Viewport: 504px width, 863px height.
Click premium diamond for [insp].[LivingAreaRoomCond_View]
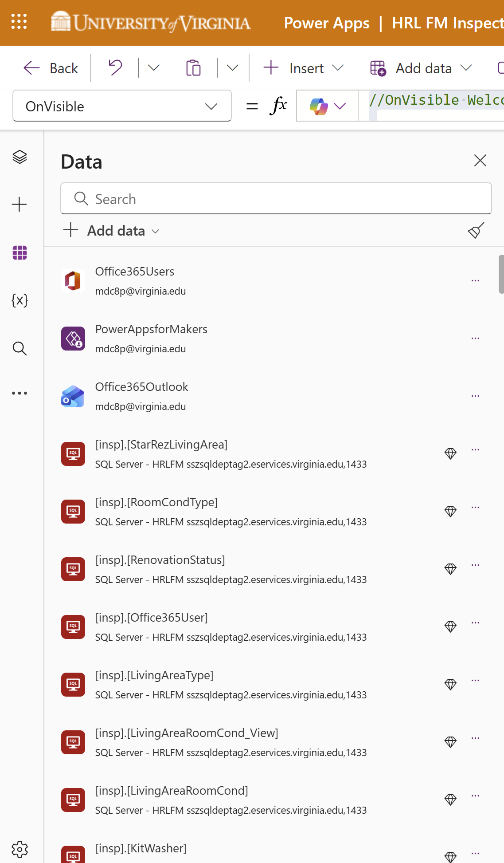pos(450,742)
